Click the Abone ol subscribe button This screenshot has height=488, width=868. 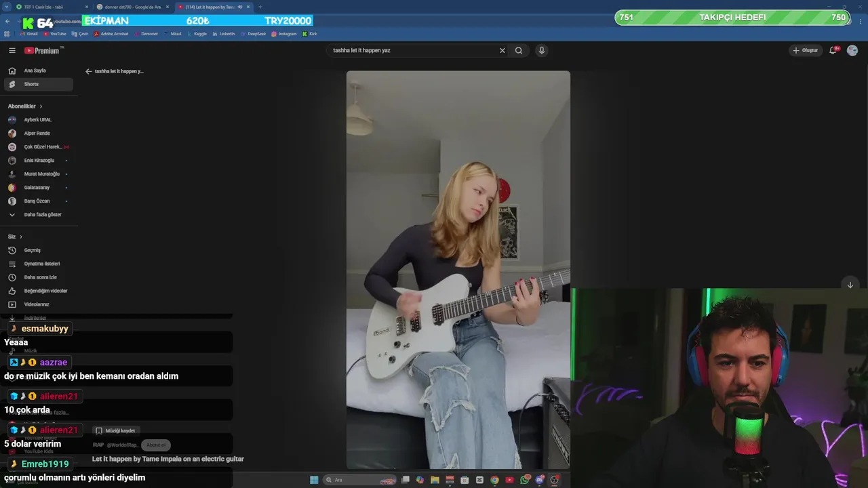click(x=156, y=445)
